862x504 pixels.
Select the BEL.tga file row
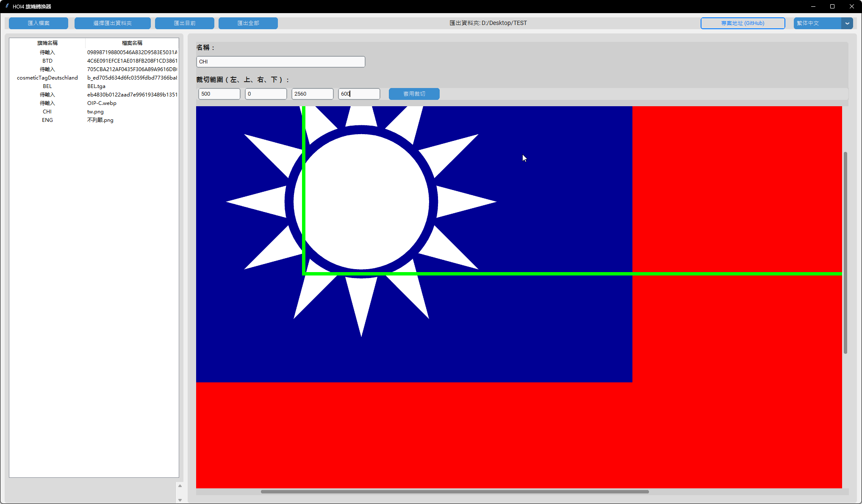[97, 86]
